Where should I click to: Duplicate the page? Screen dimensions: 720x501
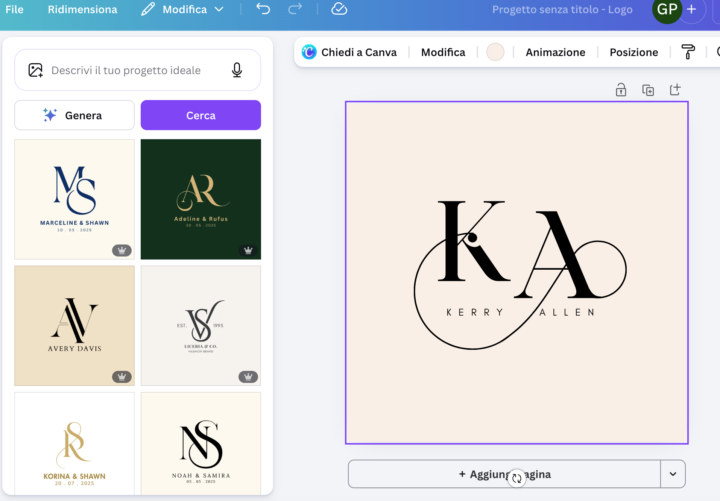click(x=648, y=90)
